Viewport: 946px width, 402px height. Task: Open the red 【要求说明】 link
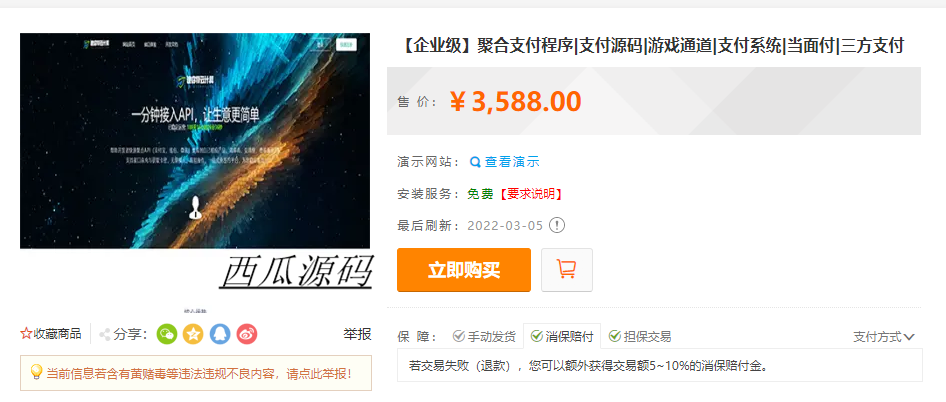click(530, 194)
